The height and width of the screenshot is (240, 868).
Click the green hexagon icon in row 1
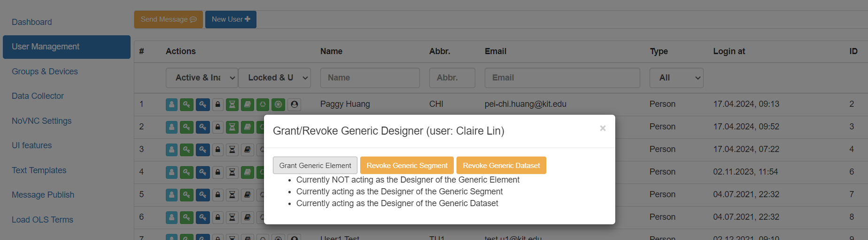click(x=263, y=104)
